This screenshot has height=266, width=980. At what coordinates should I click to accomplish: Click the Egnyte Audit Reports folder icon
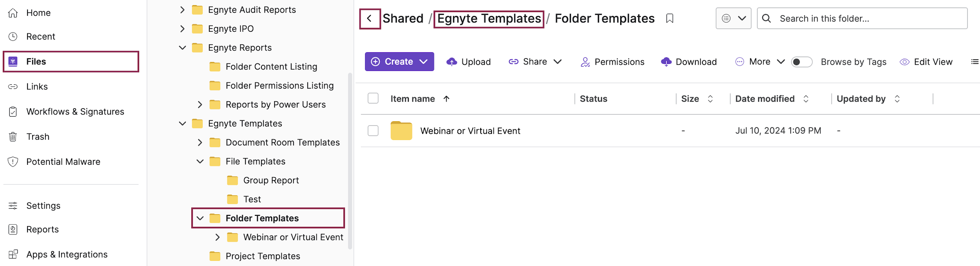197,10
